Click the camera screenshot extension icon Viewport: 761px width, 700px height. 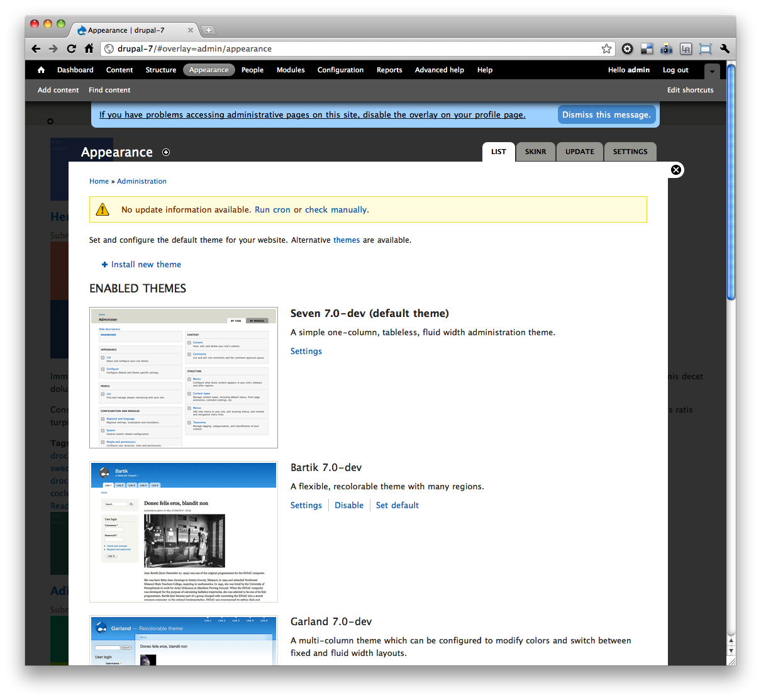[x=666, y=48]
